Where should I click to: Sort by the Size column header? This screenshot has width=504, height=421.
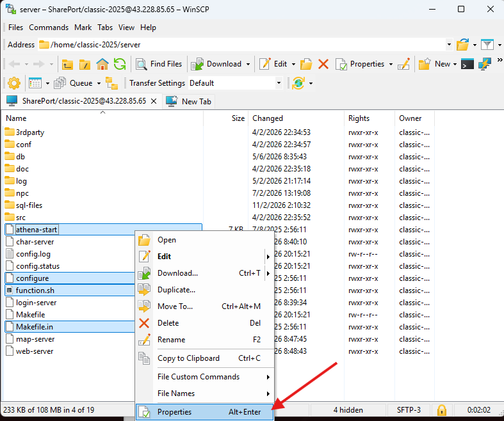click(x=225, y=118)
